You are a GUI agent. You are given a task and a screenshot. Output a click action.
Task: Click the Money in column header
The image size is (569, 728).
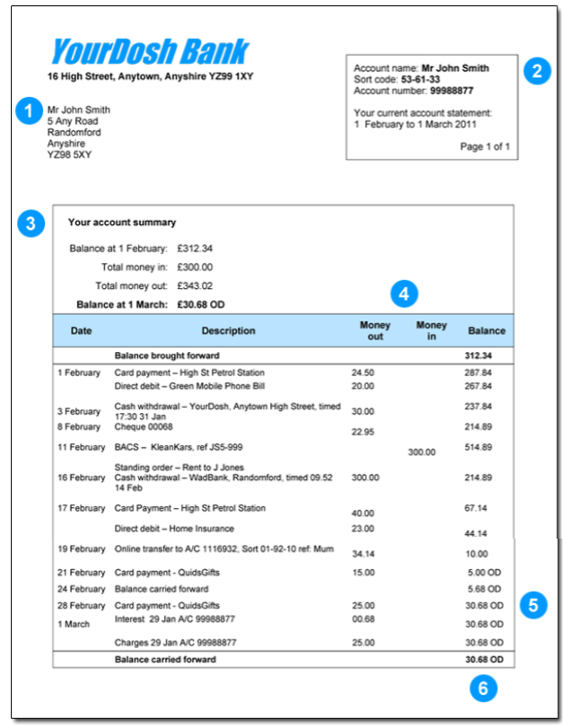432,330
